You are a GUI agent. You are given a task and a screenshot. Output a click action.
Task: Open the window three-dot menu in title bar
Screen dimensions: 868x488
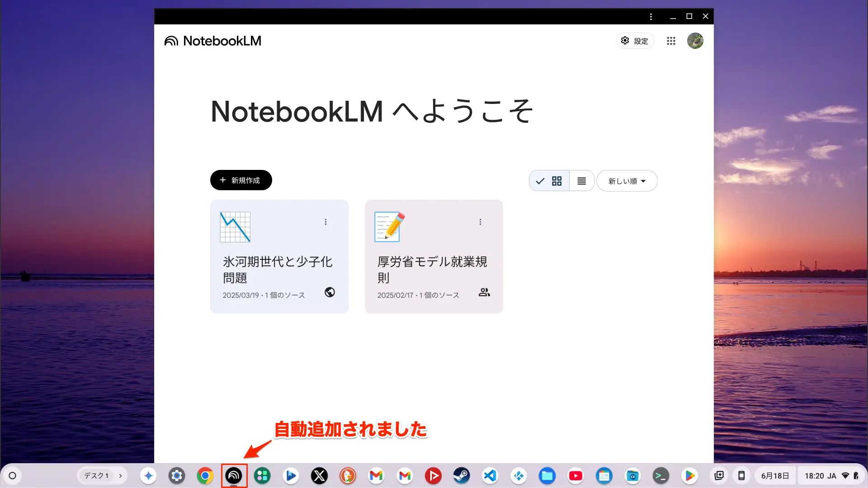click(651, 17)
